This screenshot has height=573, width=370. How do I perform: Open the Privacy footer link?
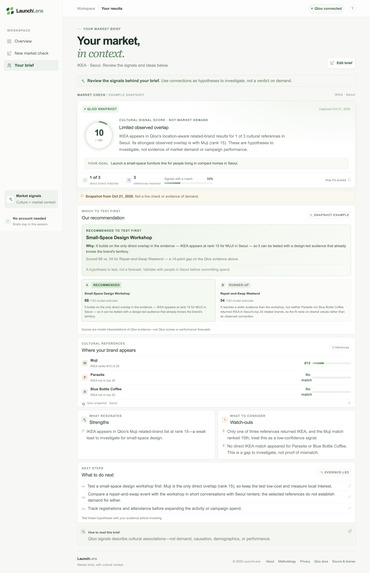coord(305,561)
